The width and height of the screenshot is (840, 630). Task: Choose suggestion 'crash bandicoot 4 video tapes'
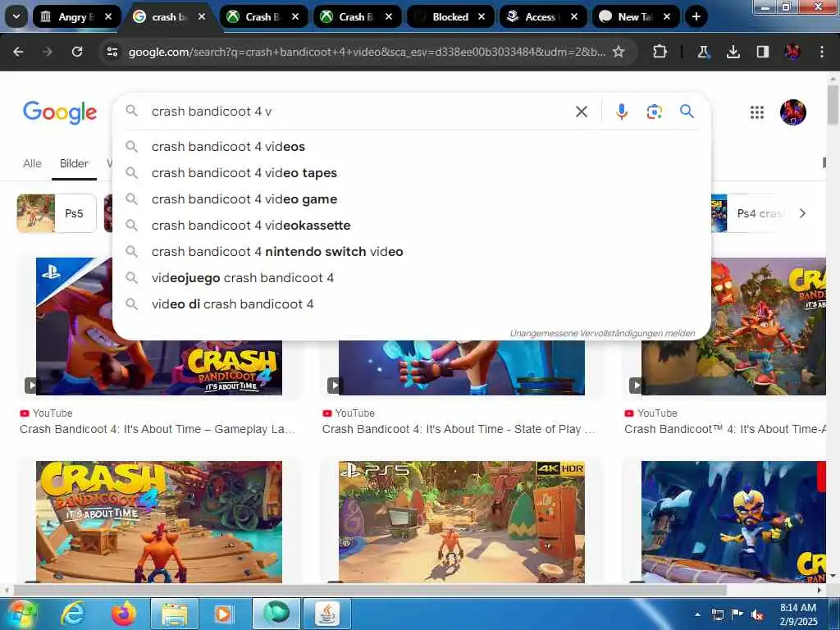(412, 172)
